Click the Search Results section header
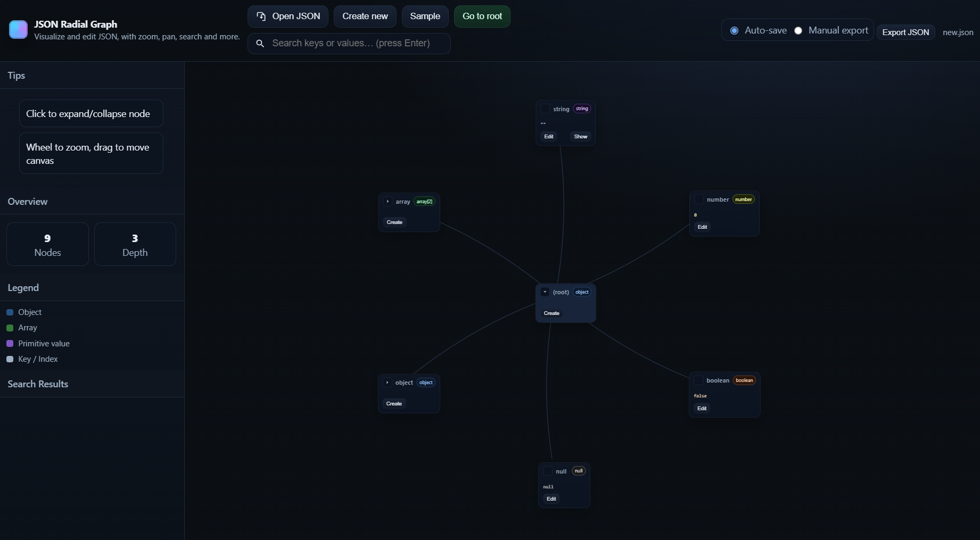The height and width of the screenshot is (540, 980). click(x=38, y=384)
